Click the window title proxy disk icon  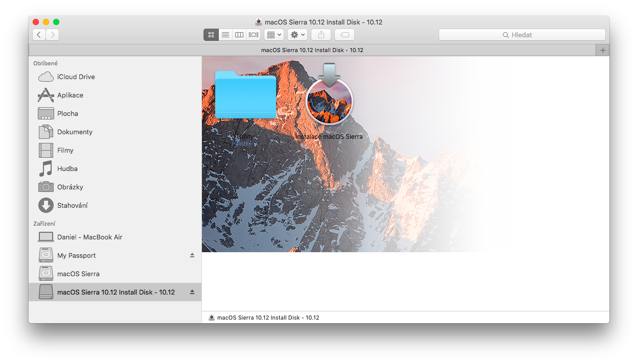259,22
